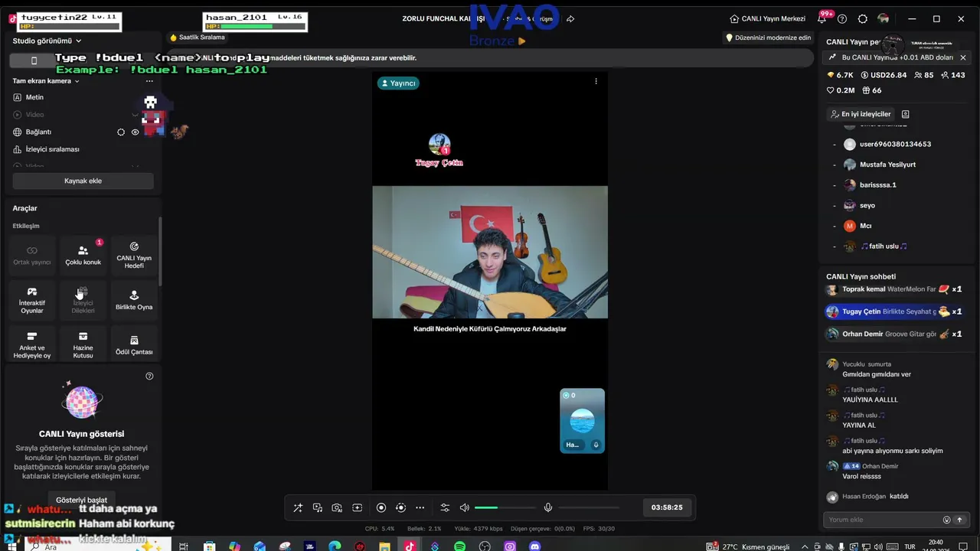
Task: Open the Birlikte Oyna tool
Action: [134, 300]
